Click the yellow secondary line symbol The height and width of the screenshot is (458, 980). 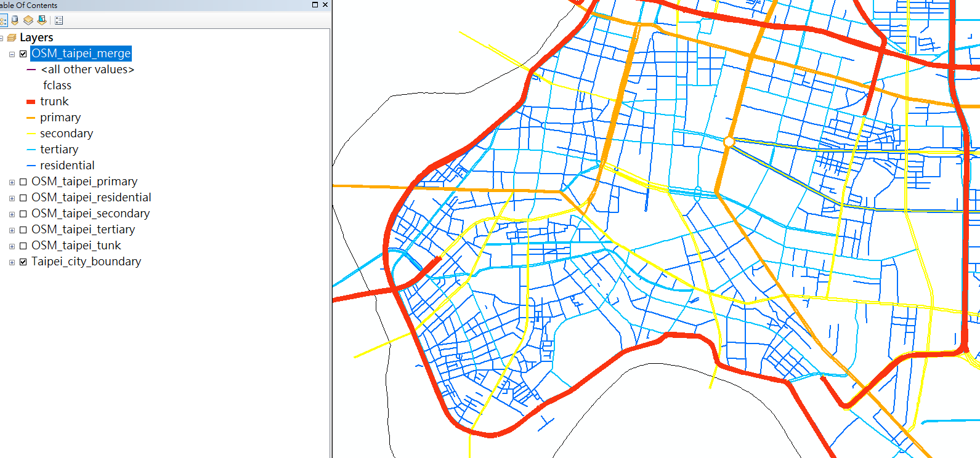tap(31, 134)
